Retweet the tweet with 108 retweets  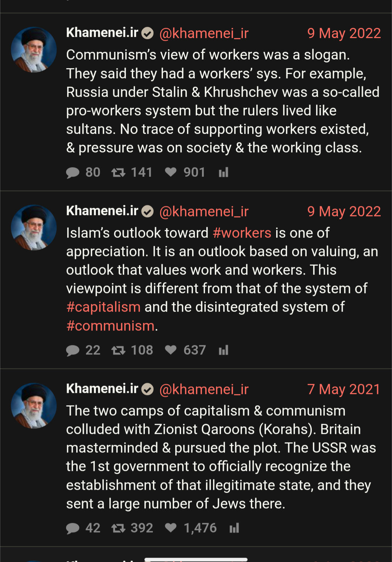[x=118, y=350]
